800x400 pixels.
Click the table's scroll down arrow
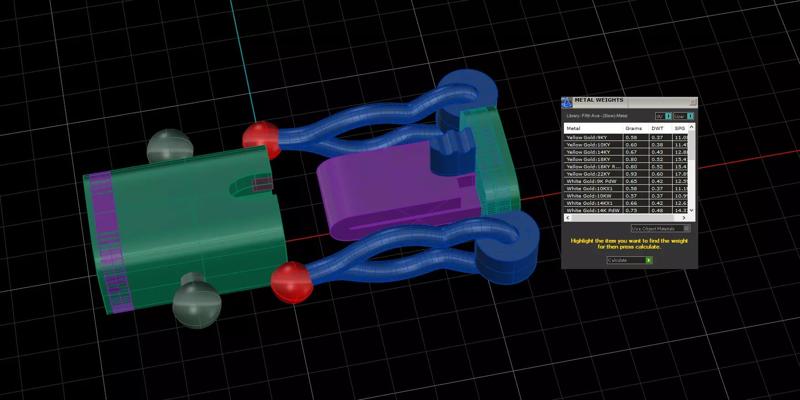(691, 210)
